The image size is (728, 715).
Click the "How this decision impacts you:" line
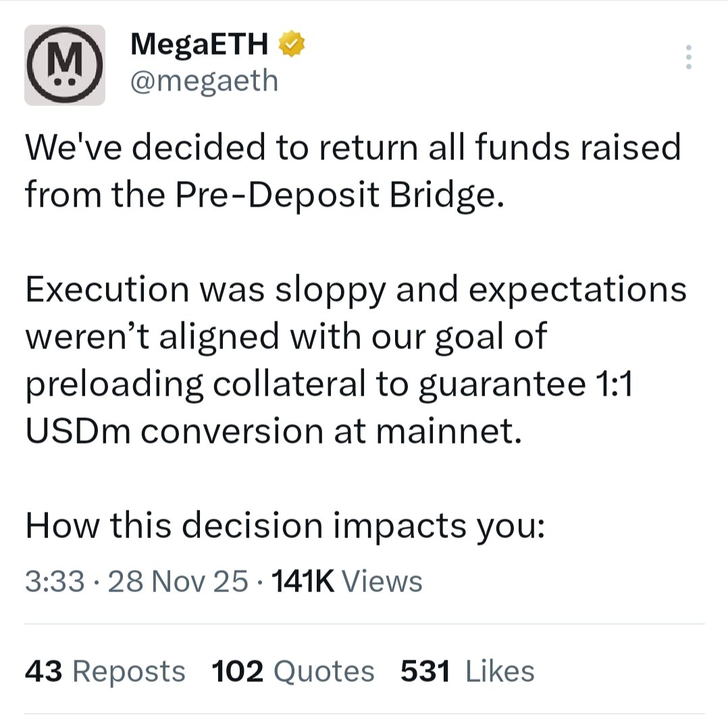tap(284, 527)
